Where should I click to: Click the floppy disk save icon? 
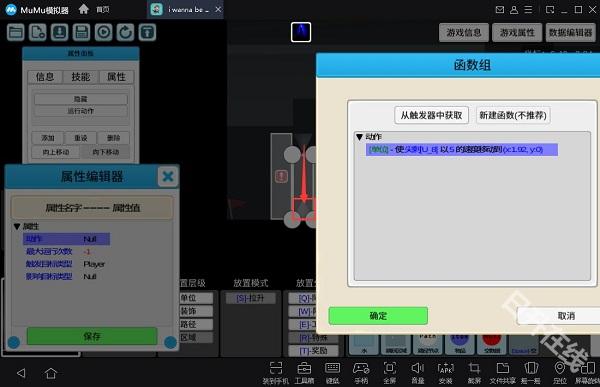click(82, 32)
